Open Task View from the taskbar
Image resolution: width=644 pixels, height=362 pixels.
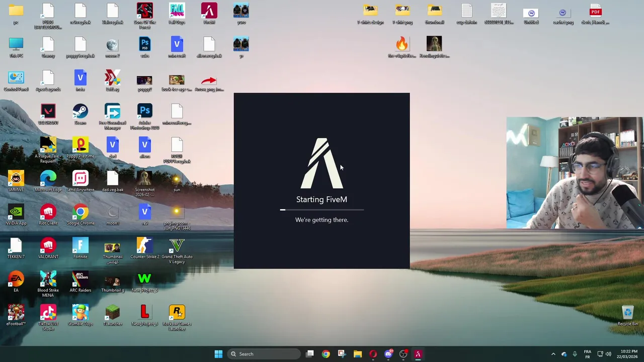point(310,354)
